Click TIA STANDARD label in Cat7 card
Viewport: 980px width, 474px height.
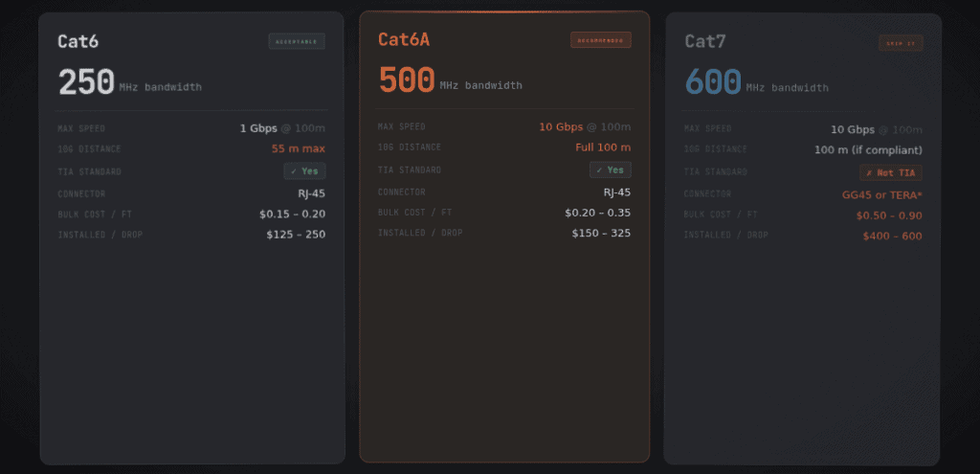point(716,171)
